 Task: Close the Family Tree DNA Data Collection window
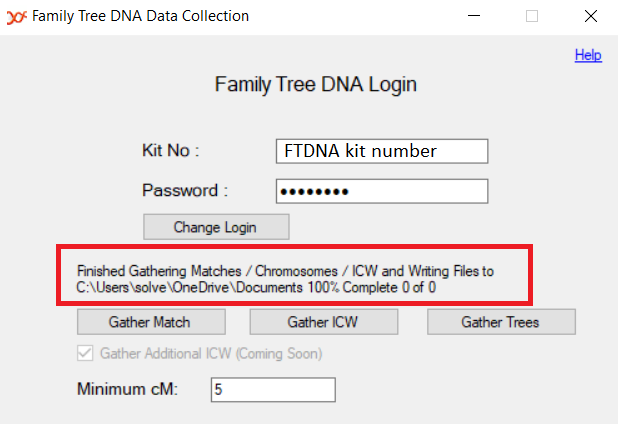coord(591,16)
